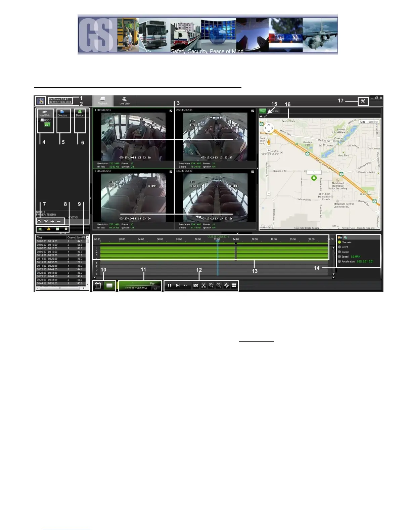This screenshot has height=532, width=411.
Task: Click the timeline horizontal scrollbar
Action: point(214,277)
